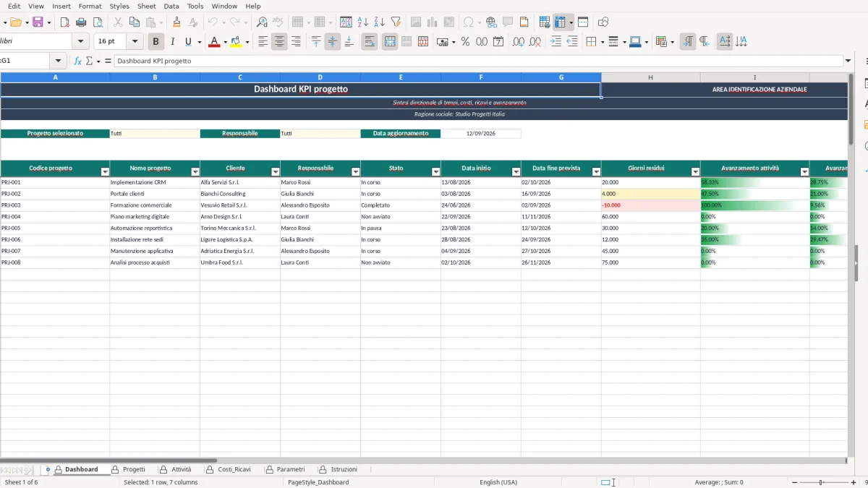Open the Format menu
Viewport: 868px width, 488px height.
[x=90, y=6]
